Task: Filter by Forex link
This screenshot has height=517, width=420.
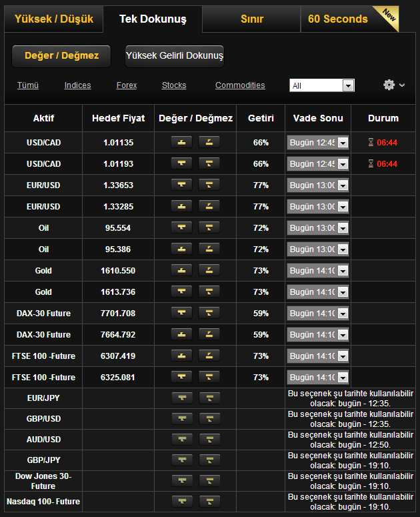Action: (x=127, y=85)
